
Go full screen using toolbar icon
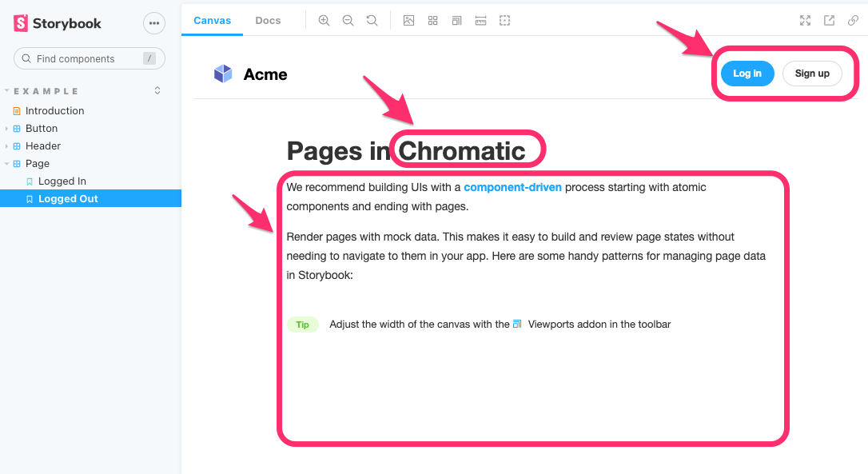tap(805, 21)
